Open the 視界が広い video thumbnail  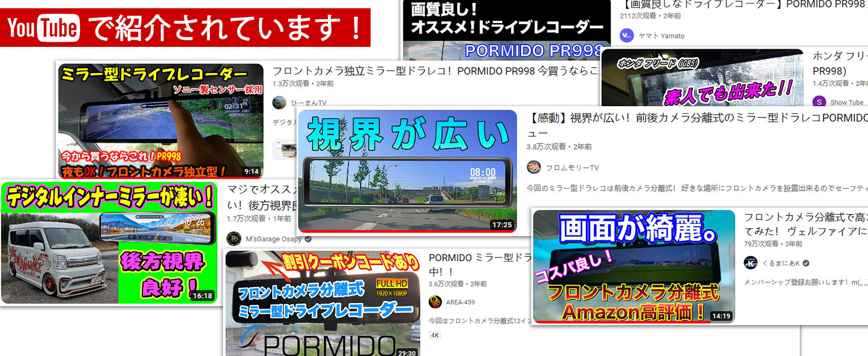[x=407, y=171]
